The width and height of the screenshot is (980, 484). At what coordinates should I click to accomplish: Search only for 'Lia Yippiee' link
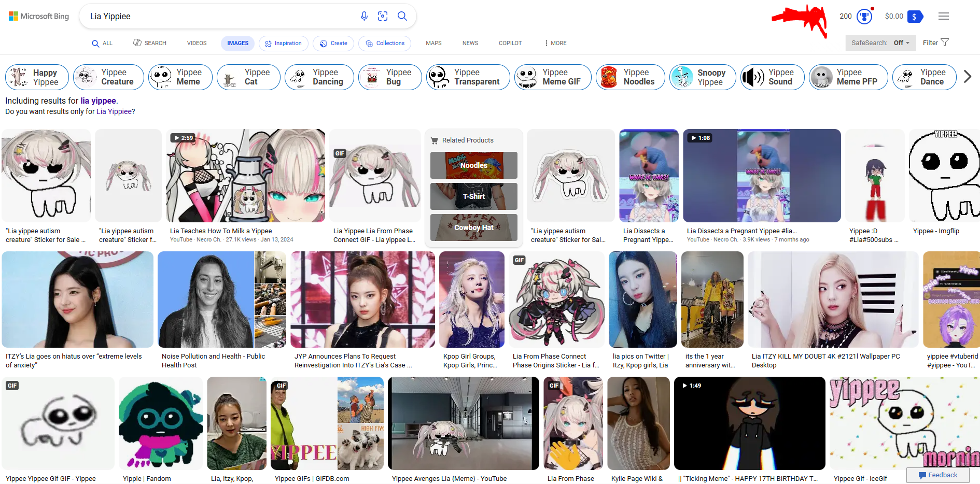coord(114,111)
